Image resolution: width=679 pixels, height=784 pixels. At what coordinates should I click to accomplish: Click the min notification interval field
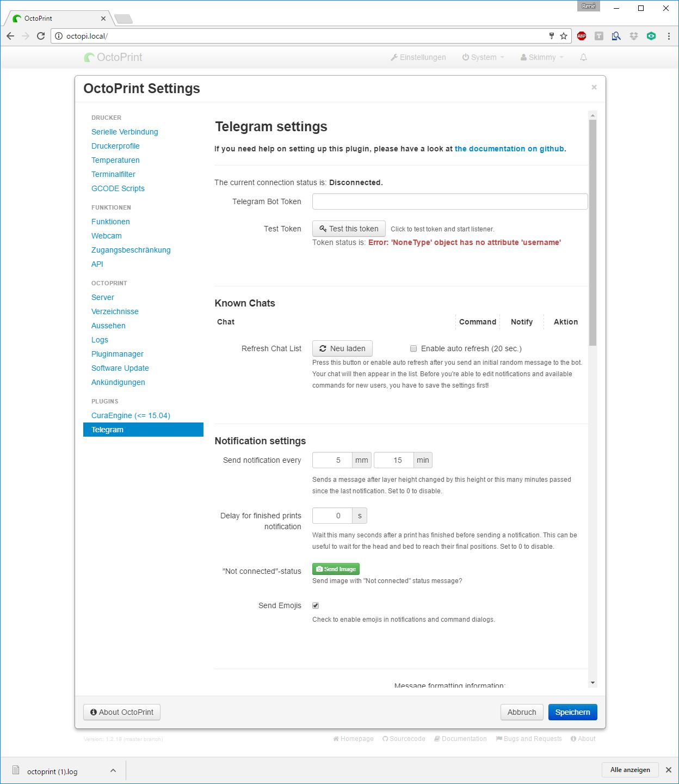pyautogui.click(x=394, y=460)
